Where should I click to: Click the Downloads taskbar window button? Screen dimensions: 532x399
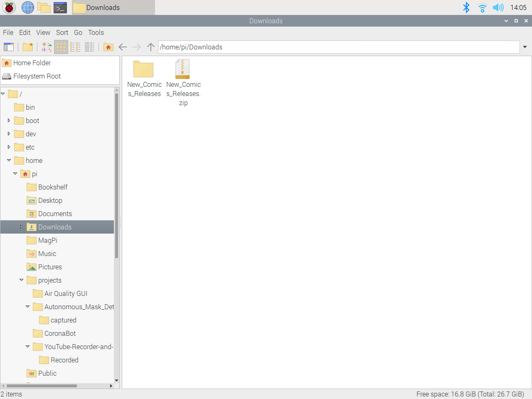pos(113,7)
